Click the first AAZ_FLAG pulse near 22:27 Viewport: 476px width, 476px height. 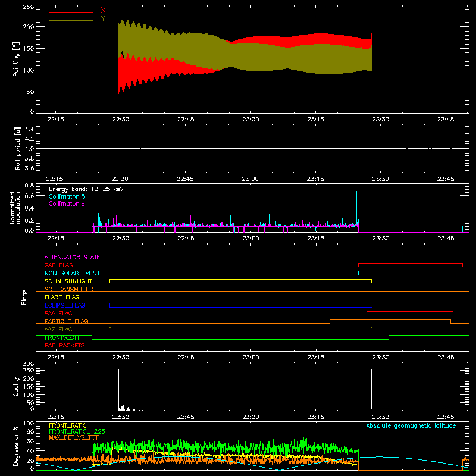[110, 329]
